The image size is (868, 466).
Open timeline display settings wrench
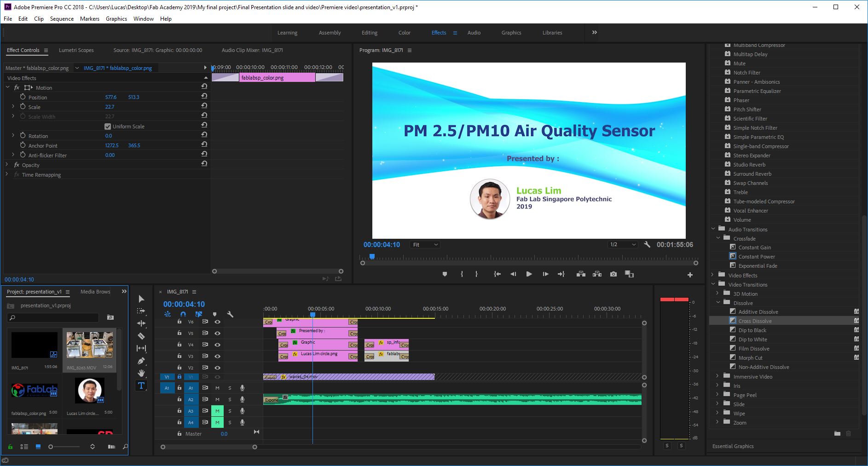(230, 314)
